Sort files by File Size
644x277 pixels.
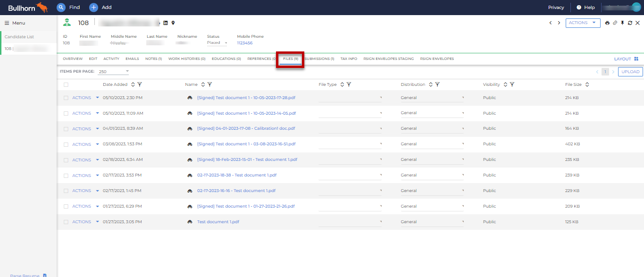tap(587, 84)
